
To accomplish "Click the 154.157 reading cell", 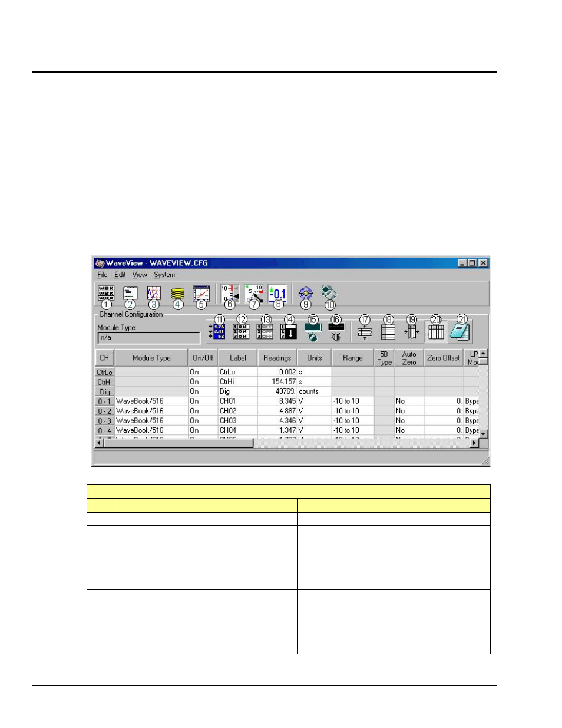I will click(x=277, y=382).
